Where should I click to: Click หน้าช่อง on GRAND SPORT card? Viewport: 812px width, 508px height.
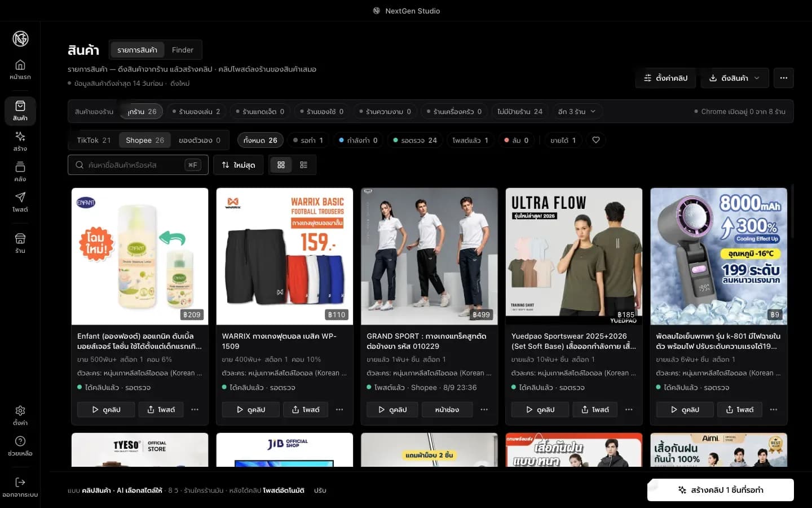coord(447,409)
